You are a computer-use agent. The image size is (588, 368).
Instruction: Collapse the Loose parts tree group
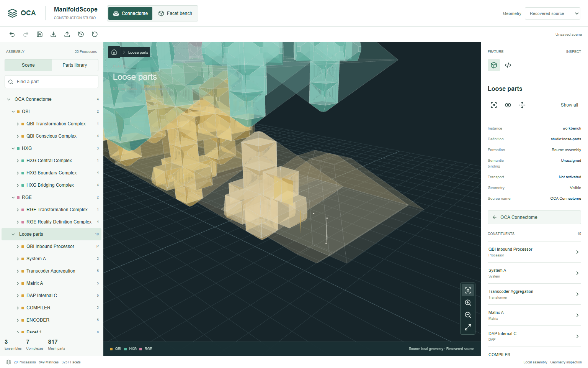pyautogui.click(x=13, y=234)
